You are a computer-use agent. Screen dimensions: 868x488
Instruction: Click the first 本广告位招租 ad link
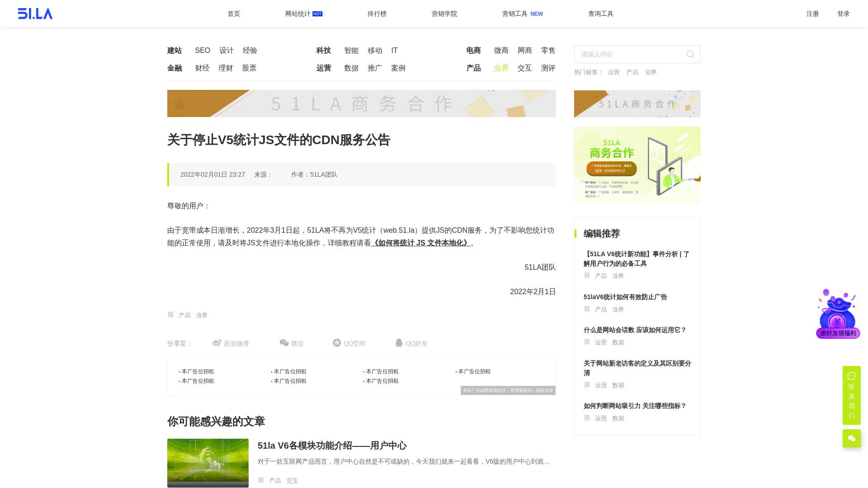coord(198,371)
